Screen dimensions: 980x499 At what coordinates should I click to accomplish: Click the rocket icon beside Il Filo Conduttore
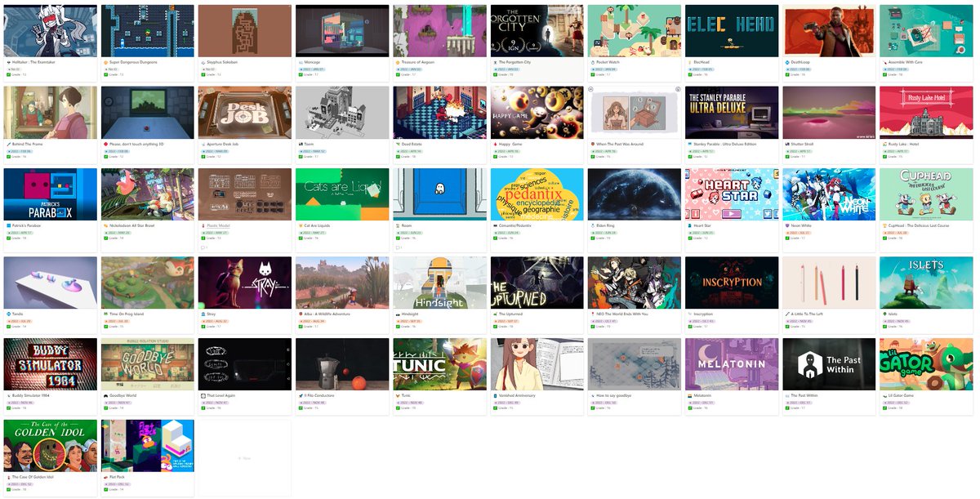tap(300, 395)
